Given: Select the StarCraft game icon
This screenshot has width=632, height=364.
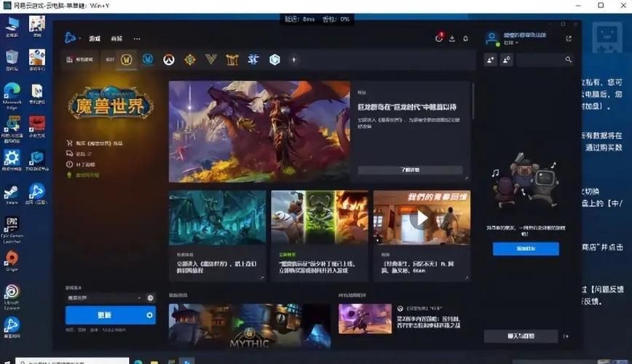Looking at the screenshot, I should [253, 60].
